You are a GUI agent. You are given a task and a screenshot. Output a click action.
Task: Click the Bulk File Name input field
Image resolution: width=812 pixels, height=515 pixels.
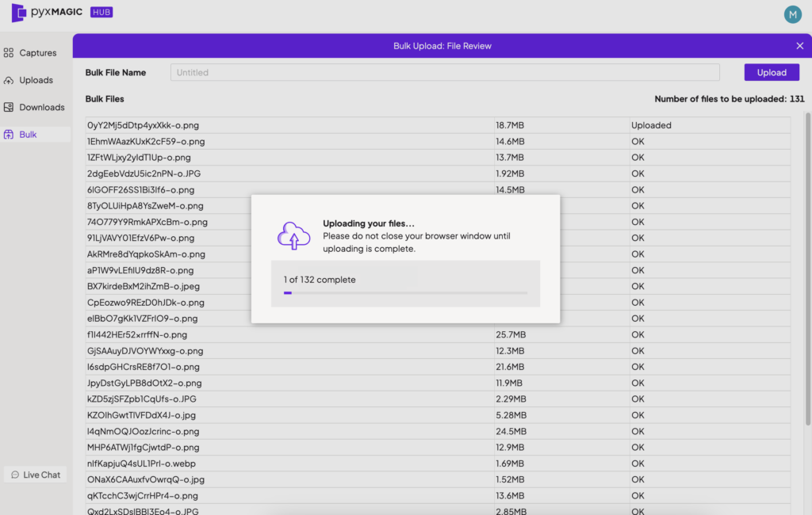(x=444, y=72)
